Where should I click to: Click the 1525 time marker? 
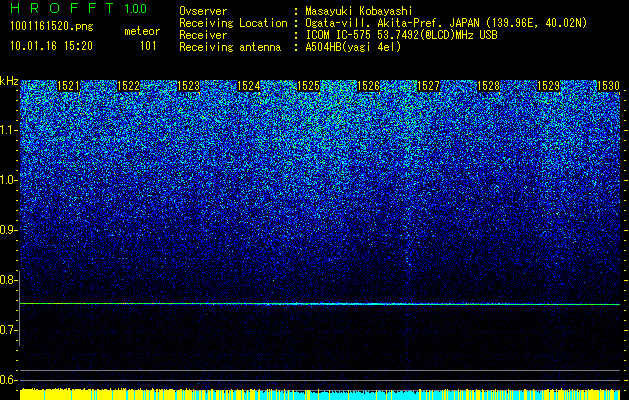coord(308,86)
